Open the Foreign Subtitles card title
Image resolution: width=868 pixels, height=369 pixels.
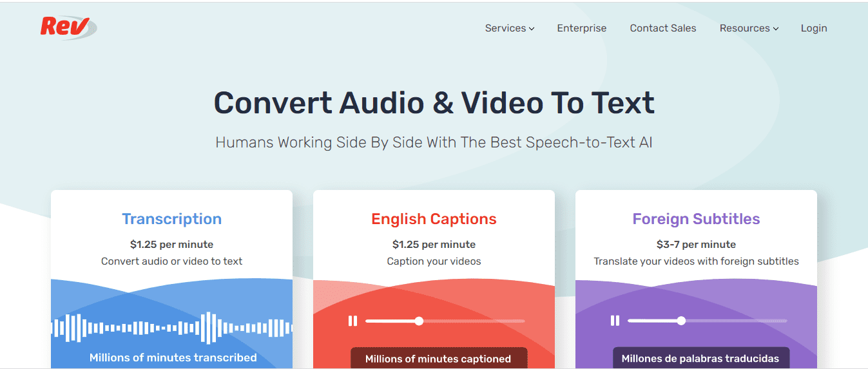click(696, 219)
